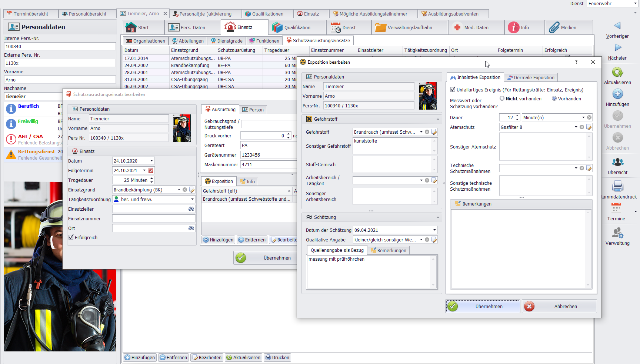Click the Quellenangabe text field
This screenshot has height=364, width=640.
[369, 272]
